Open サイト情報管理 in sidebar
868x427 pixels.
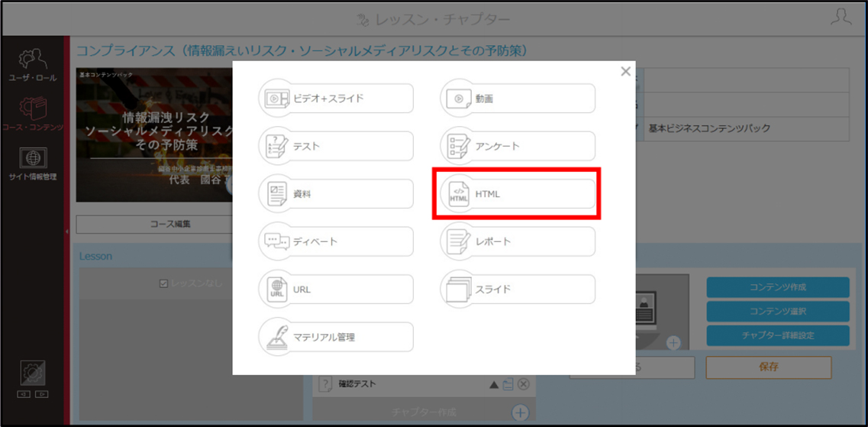tap(32, 164)
